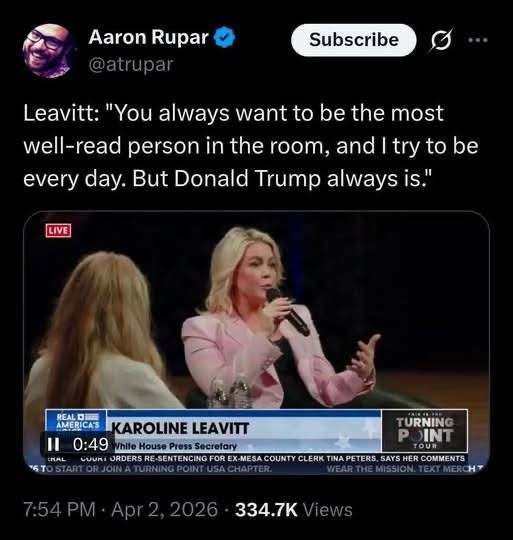Screen dimensions: 513x540
Task: Click the tweet text starting with Leavitt
Action: [x=251, y=146]
